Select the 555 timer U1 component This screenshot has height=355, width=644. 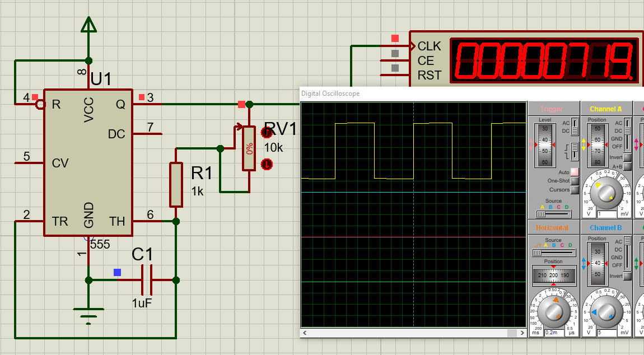coord(88,162)
